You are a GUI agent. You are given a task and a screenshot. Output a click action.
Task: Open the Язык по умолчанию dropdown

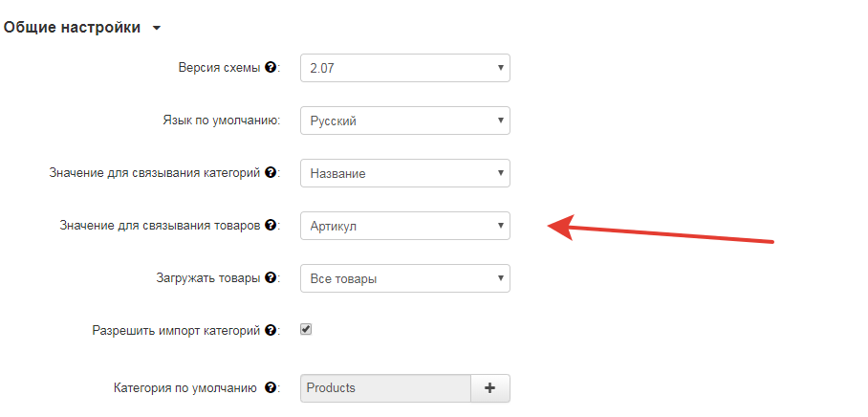point(405,121)
